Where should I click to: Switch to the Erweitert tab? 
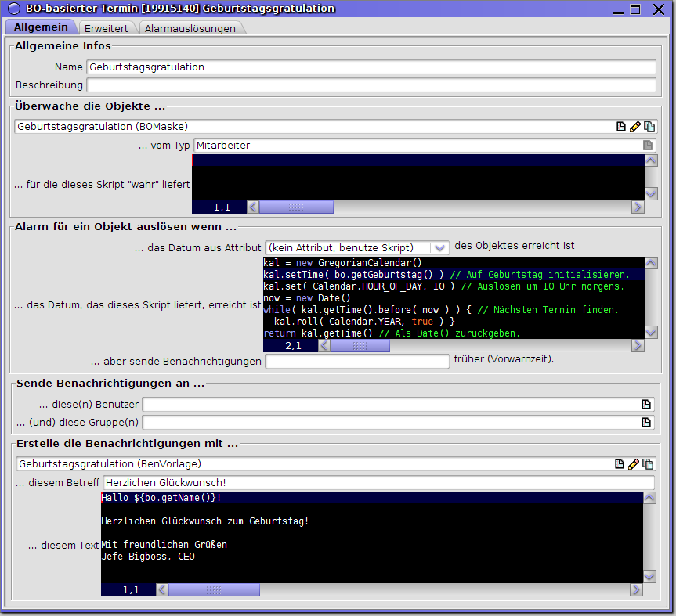[x=107, y=28]
